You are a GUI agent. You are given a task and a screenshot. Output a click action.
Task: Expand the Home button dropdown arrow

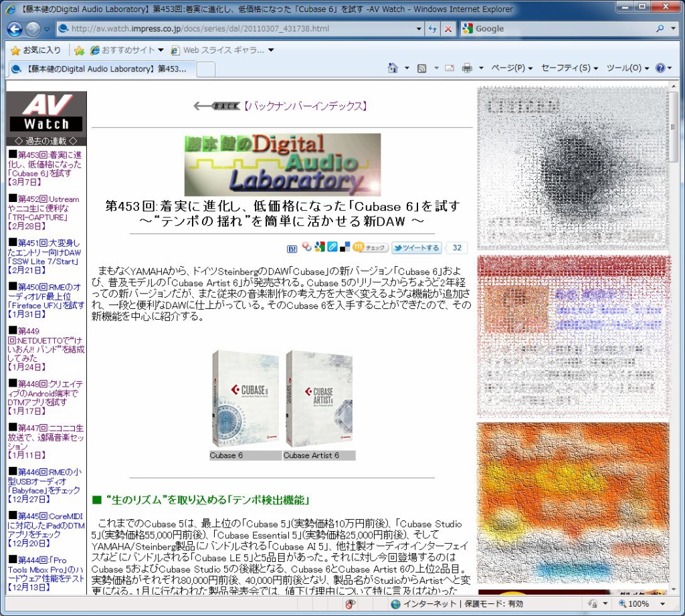407,68
